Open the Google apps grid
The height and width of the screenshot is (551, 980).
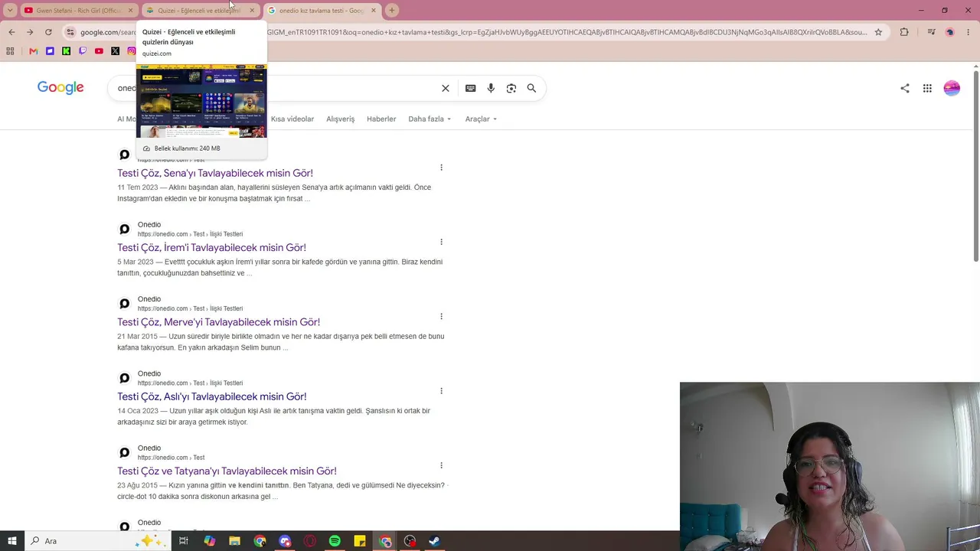[927, 88]
